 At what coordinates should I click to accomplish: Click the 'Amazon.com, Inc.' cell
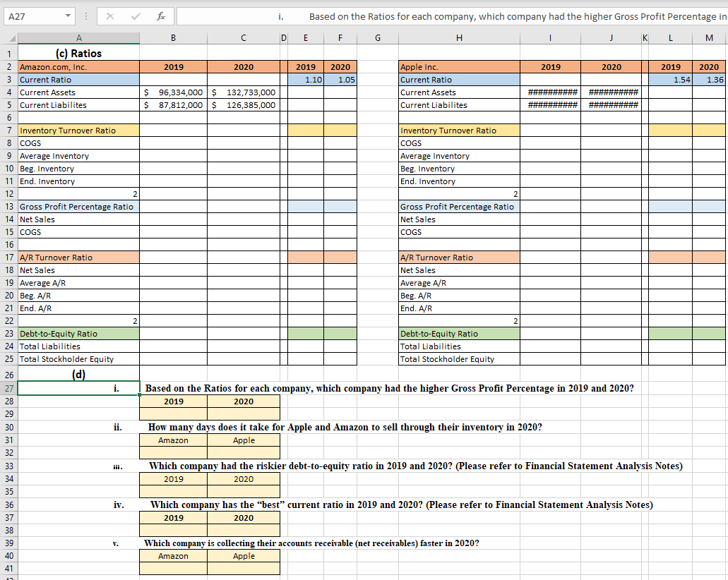pyautogui.click(x=78, y=67)
